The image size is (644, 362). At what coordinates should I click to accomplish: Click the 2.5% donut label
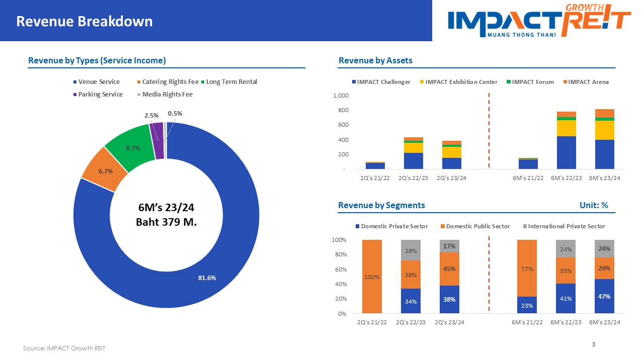[152, 116]
